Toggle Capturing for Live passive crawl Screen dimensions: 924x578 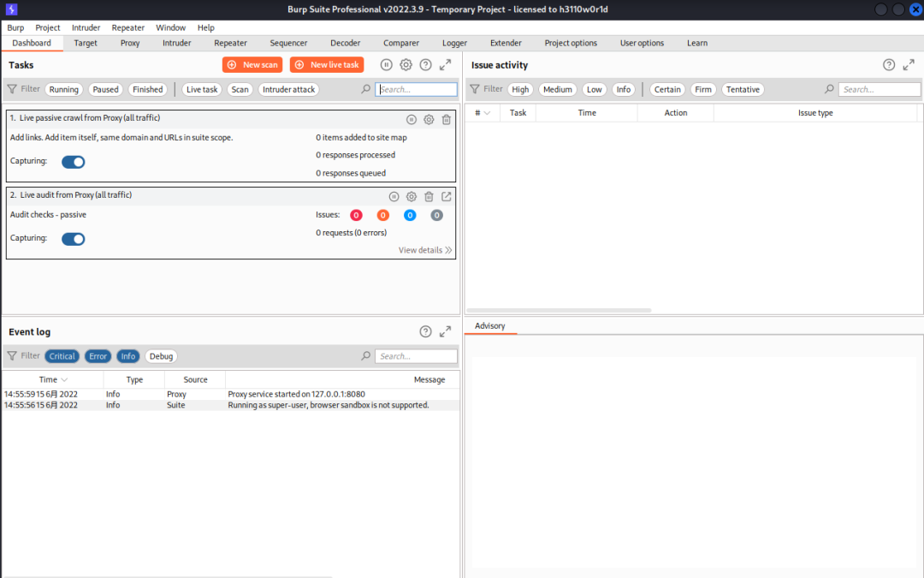73,162
